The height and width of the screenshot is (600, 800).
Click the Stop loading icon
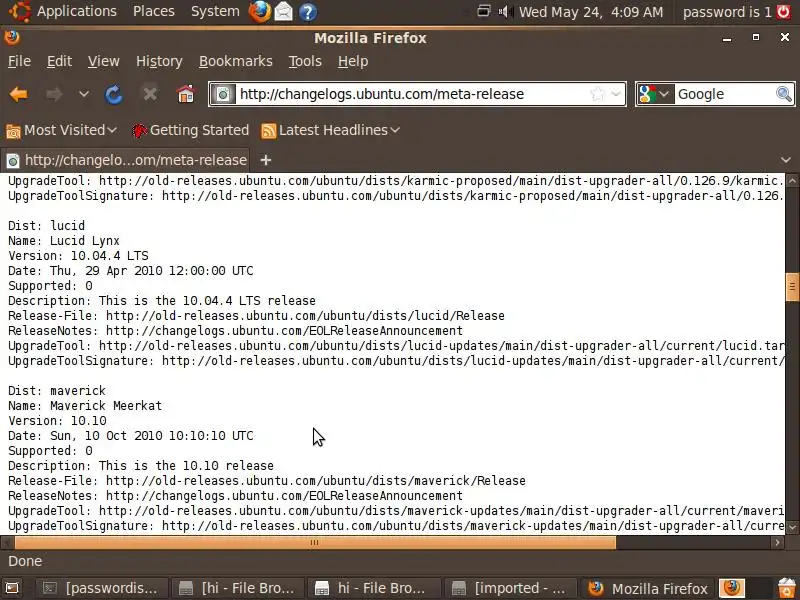149,94
